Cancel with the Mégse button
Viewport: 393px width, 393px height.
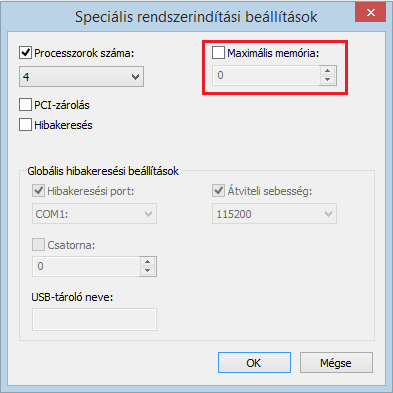tap(336, 363)
